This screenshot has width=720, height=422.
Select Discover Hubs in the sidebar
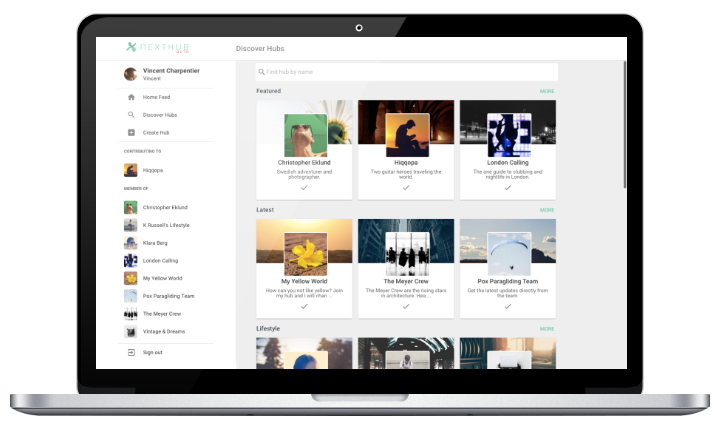coord(160,115)
